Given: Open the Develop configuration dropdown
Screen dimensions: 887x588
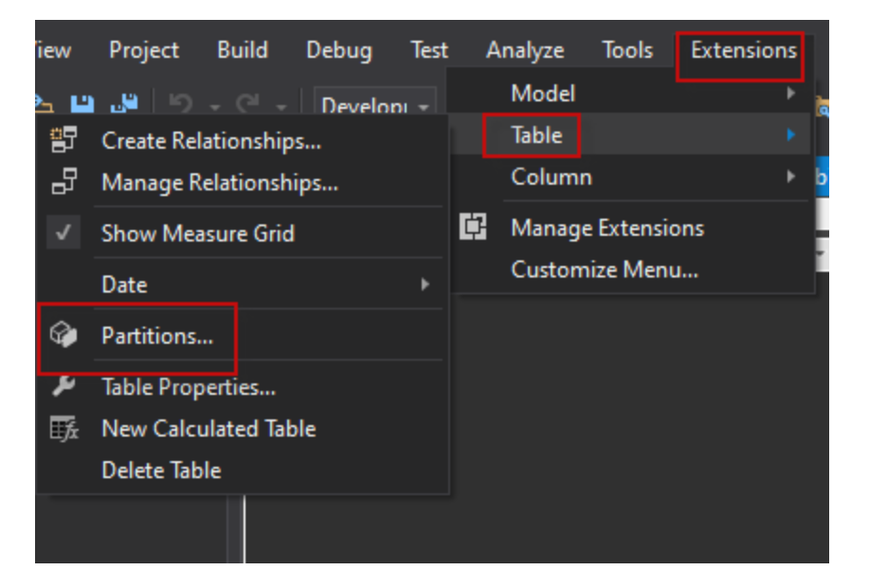Looking at the screenshot, I should 377,105.
